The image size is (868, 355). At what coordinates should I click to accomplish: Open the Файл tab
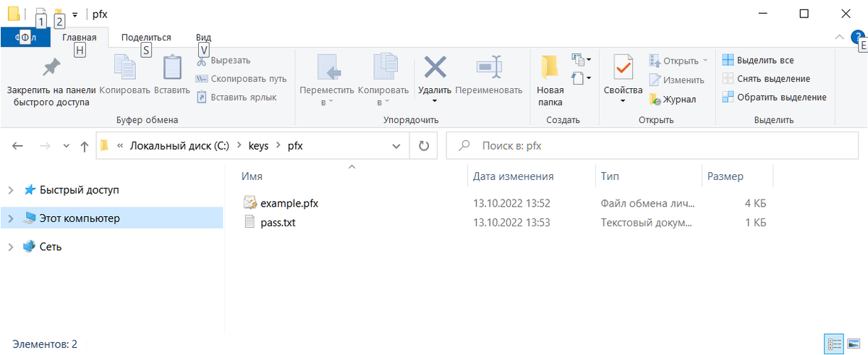tap(25, 38)
